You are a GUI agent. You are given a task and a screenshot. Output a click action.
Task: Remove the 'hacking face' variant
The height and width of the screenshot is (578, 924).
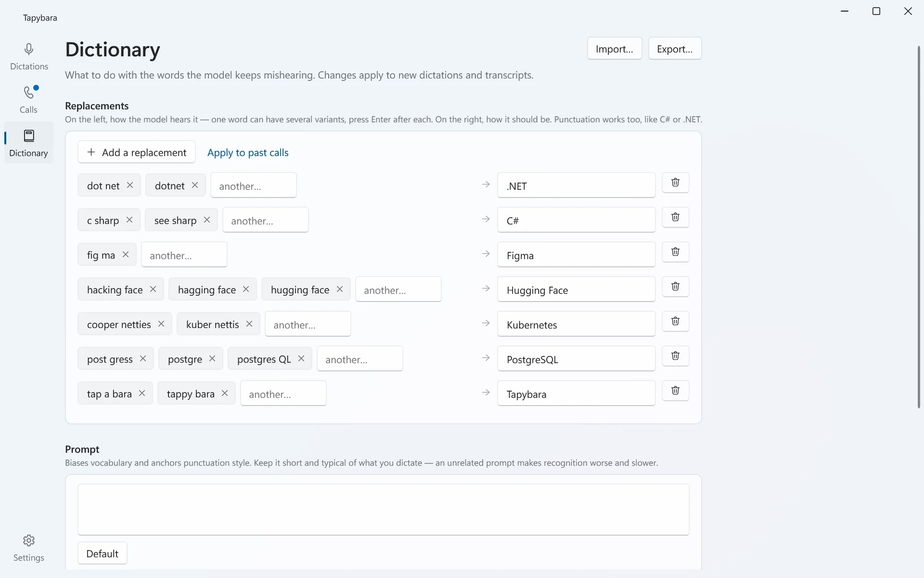click(153, 289)
